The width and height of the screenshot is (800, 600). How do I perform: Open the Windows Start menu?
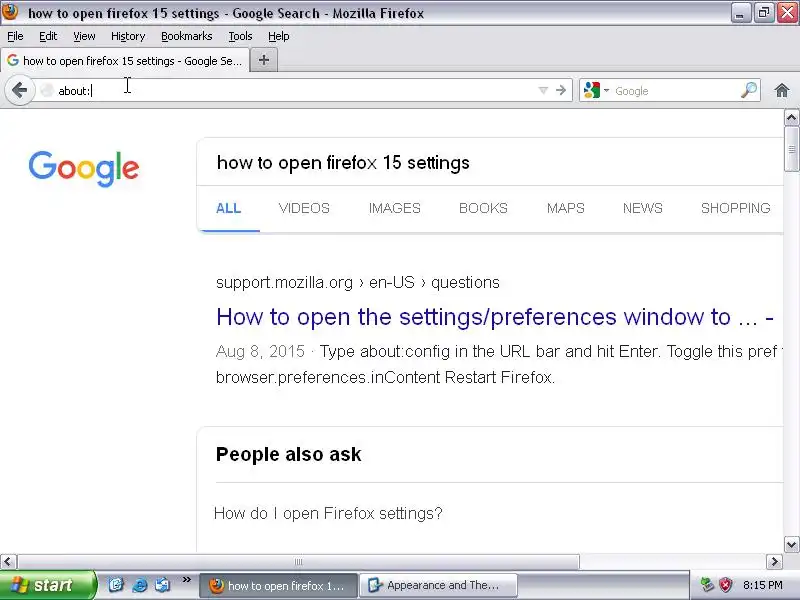[47, 585]
